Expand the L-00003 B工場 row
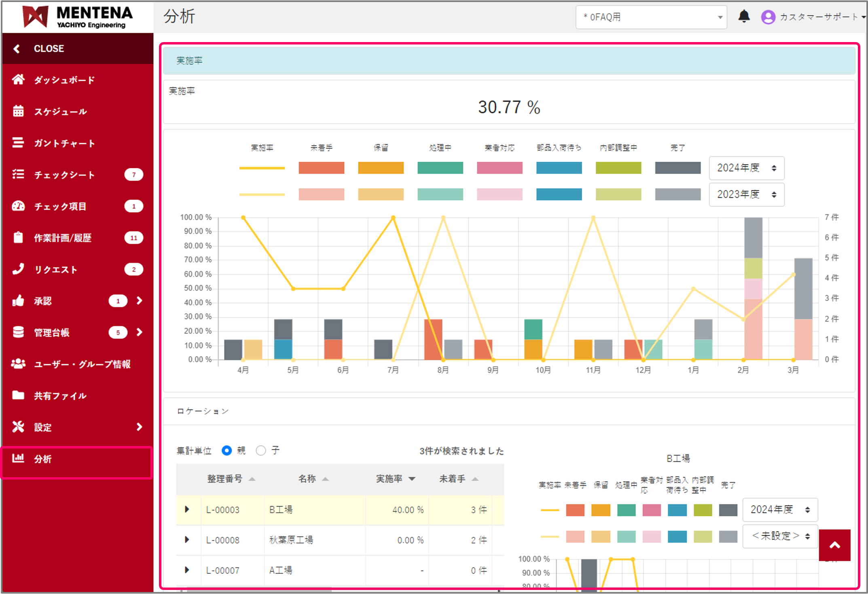Screen dimensions: 868x594 tap(187, 509)
